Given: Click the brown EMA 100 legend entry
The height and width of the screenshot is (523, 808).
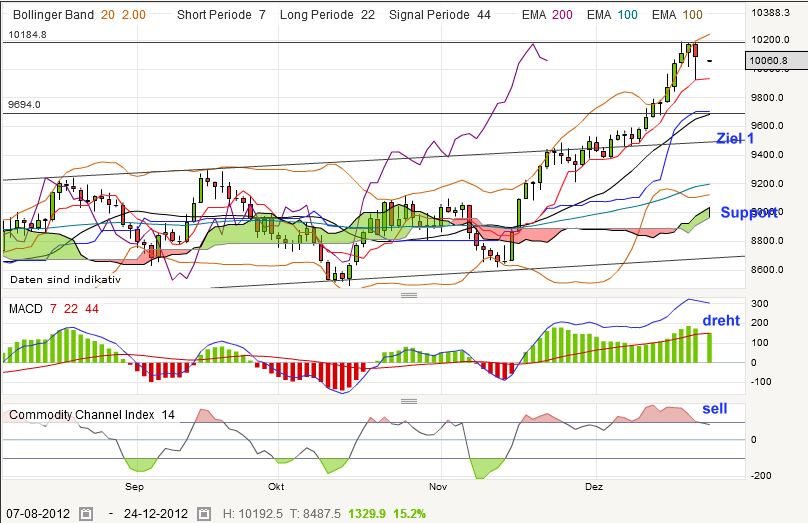Looking at the screenshot, I should pos(677,15).
